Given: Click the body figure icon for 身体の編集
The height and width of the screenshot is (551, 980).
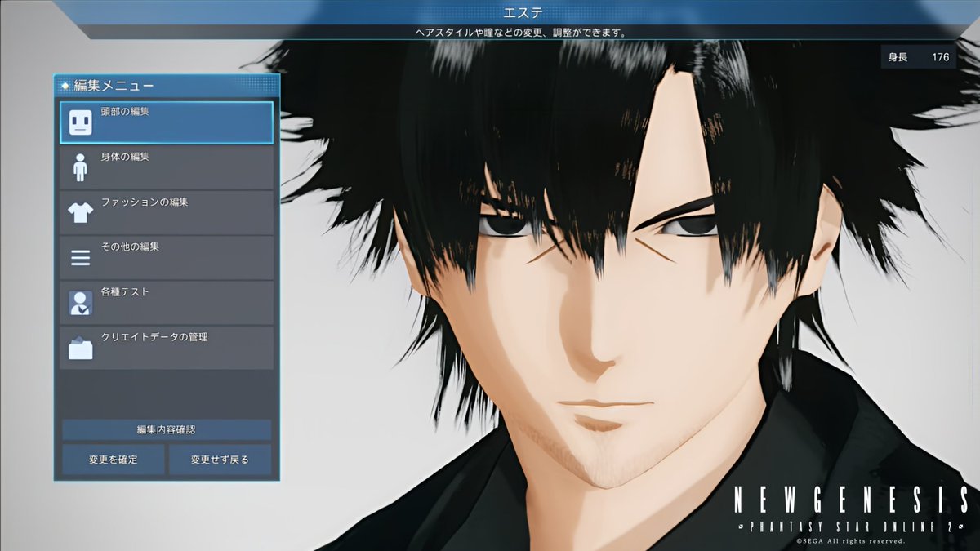Looking at the screenshot, I should click(80, 168).
